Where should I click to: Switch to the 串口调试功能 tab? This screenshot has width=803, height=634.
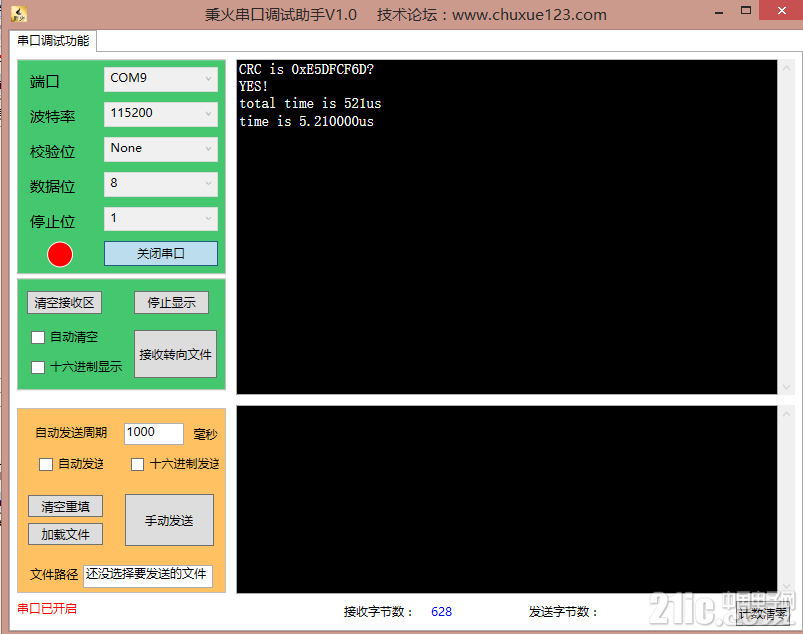click(x=53, y=40)
